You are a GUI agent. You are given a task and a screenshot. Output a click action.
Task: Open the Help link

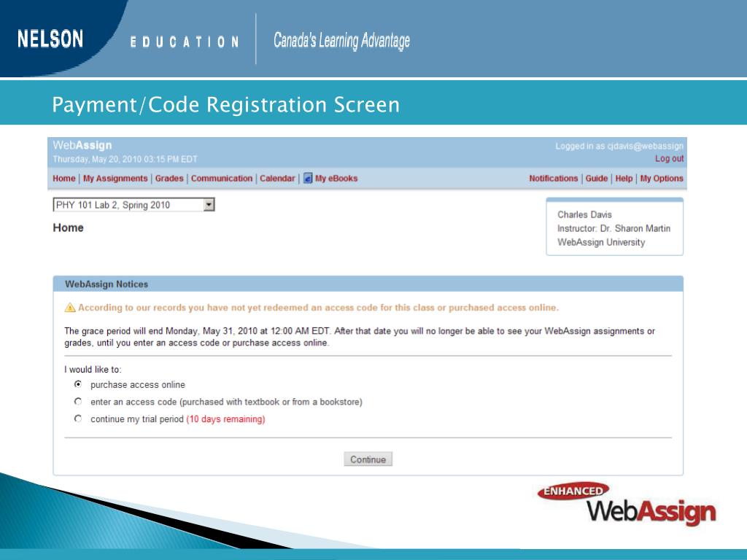click(624, 179)
